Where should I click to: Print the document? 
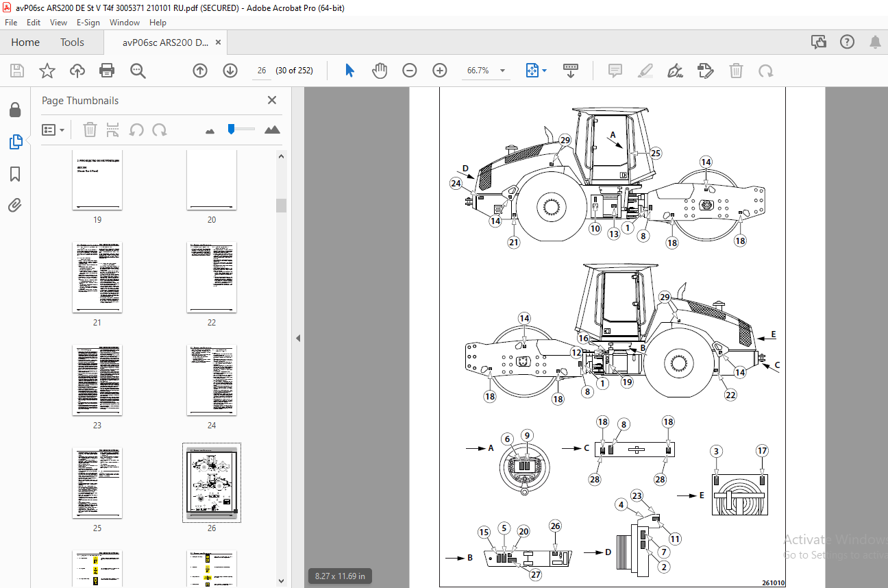point(107,71)
